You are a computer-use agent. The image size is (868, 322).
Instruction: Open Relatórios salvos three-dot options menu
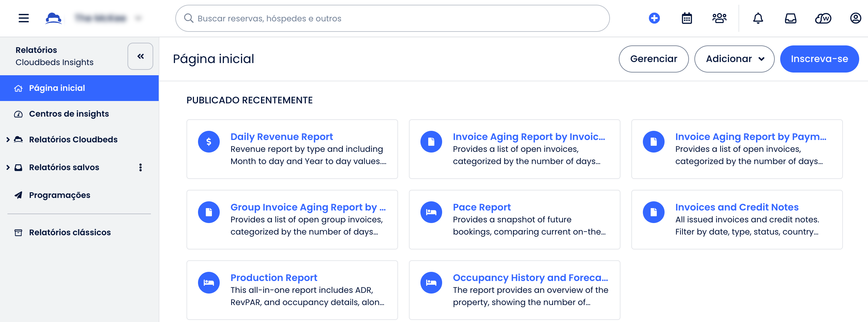coord(140,167)
